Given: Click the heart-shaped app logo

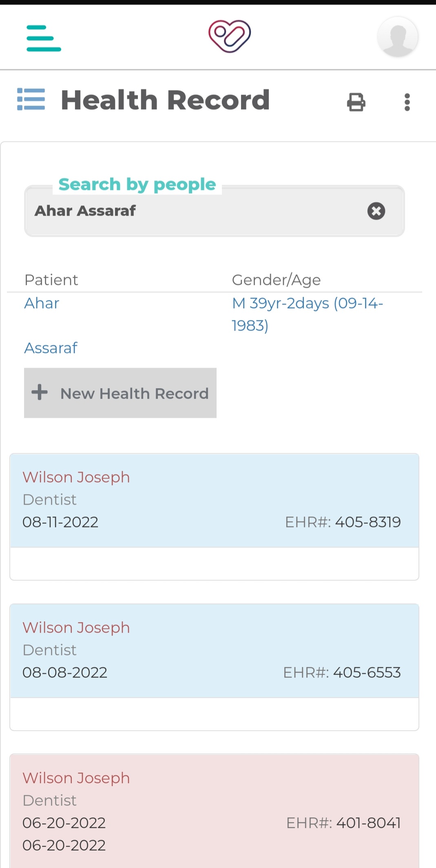Looking at the screenshot, I should [x=229, y=36].
